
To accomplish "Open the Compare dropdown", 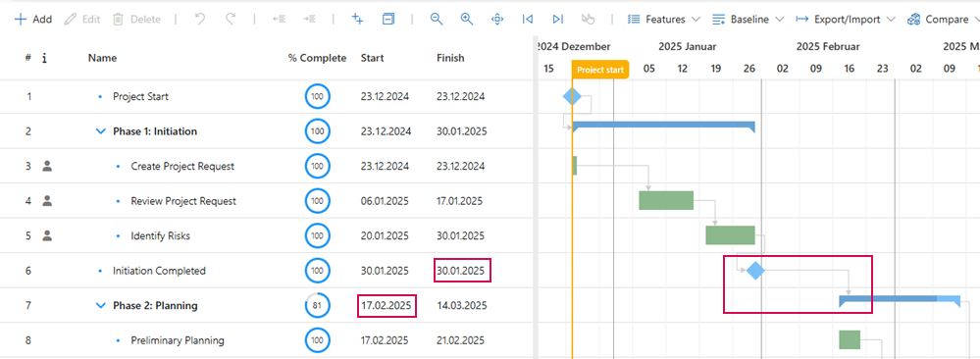I will [x=943, y=20].
